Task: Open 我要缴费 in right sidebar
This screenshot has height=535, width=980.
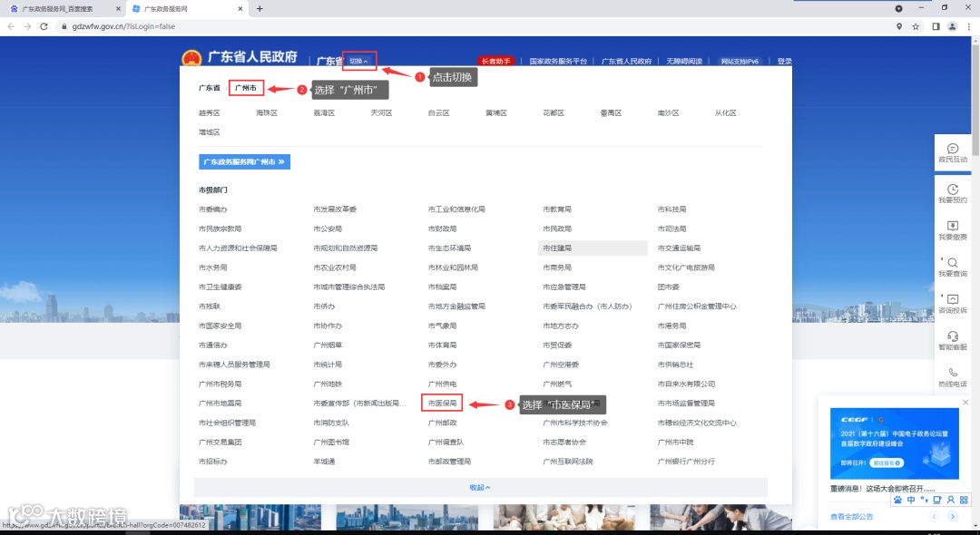Action: click(x=953, y=230)
